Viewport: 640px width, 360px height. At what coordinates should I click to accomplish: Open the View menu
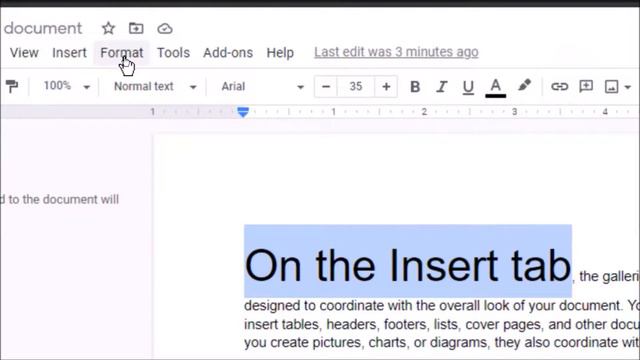click(24, 53)
